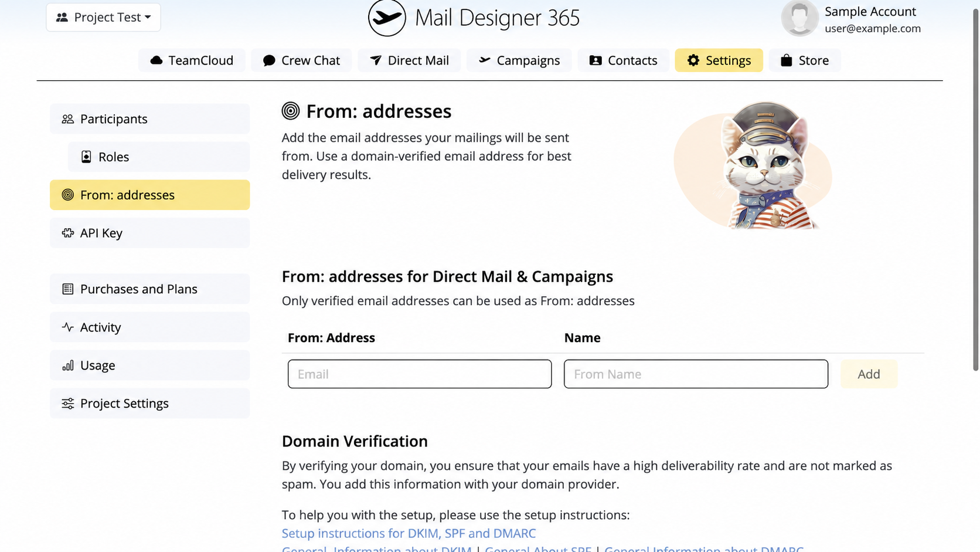Select the Settings tab
Viewport: 980px width, 552px height.
[719, 60]
